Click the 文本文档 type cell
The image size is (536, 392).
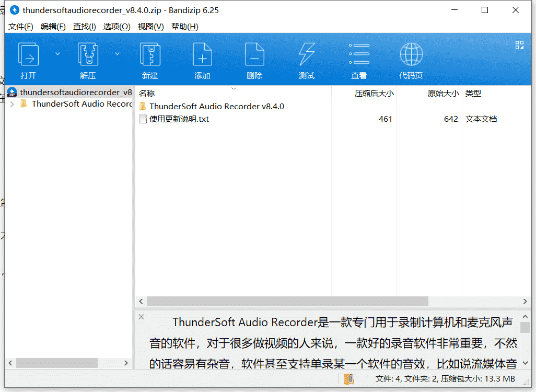point(481,119)
